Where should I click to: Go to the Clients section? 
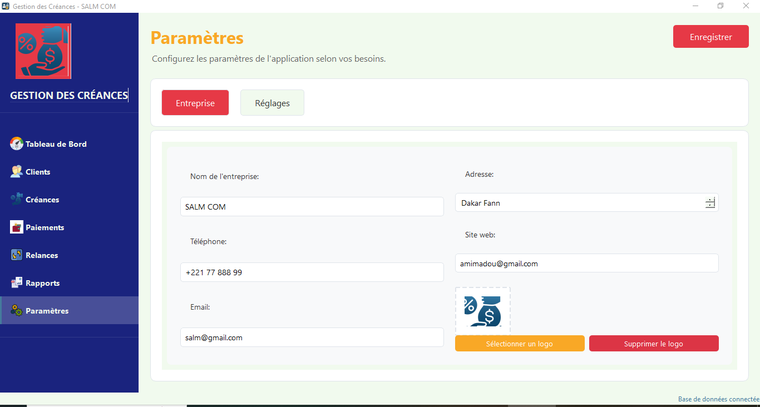[x=69, y=172]
